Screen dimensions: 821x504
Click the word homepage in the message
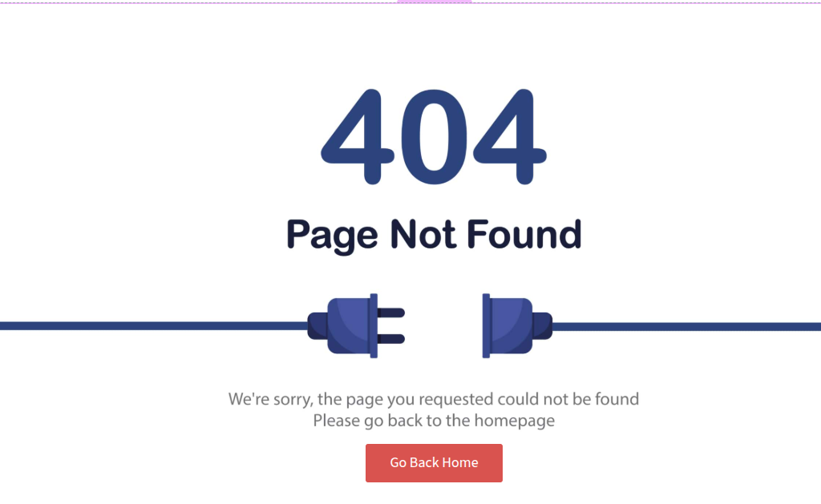514,421
